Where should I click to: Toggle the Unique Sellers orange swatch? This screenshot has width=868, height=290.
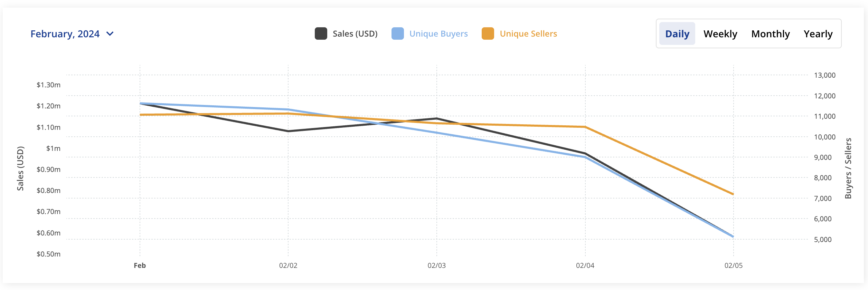[488, 34]
